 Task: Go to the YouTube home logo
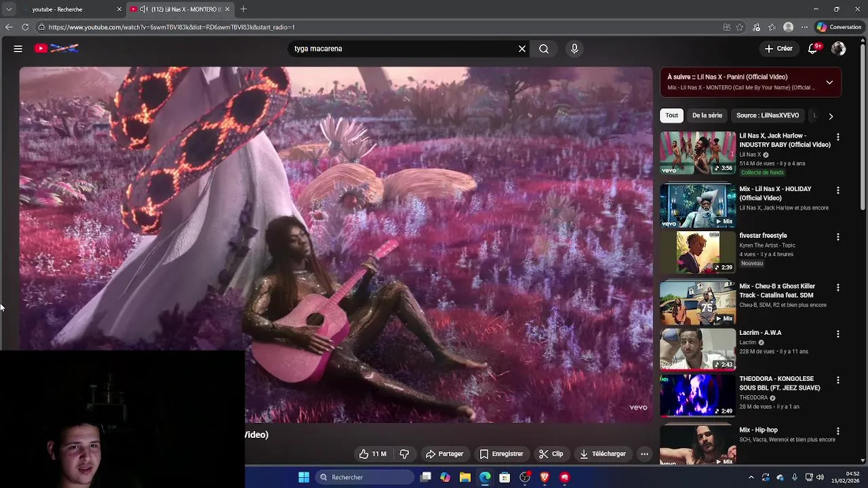coord(57,49)
